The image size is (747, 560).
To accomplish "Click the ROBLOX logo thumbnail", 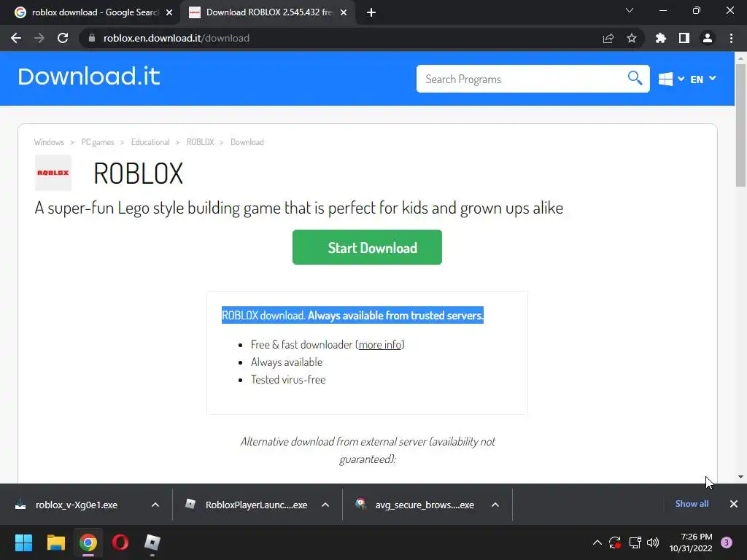I will click(53, 173).
